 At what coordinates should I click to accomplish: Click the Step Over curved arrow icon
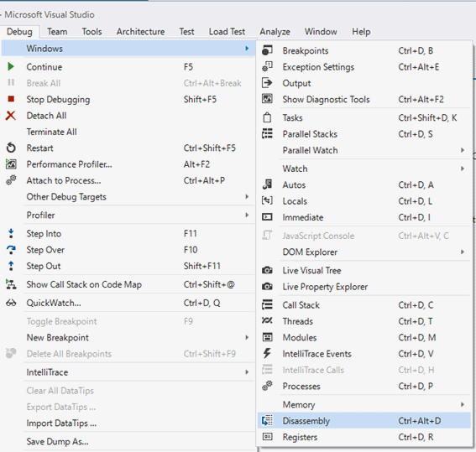click(11, 250)
